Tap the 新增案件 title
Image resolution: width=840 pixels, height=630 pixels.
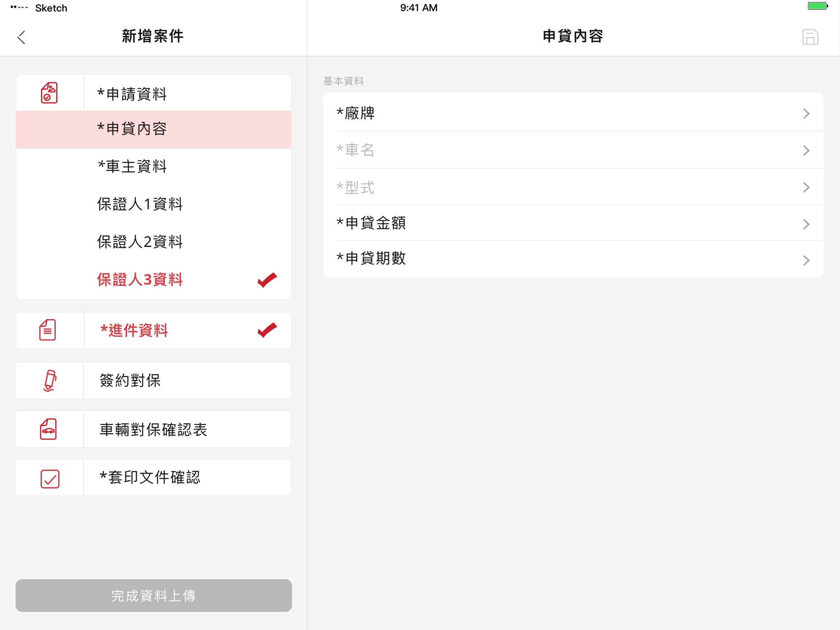click(x=153, y=36)
